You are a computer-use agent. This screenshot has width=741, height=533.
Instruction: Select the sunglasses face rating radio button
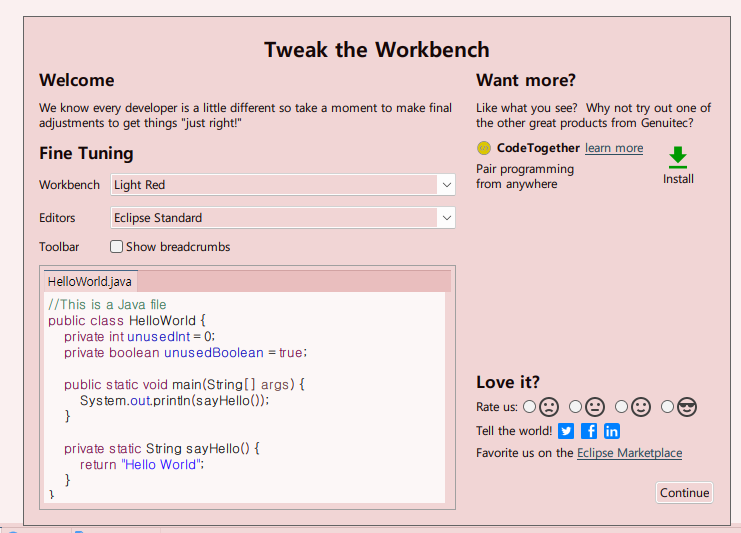[x=667, y=407]
